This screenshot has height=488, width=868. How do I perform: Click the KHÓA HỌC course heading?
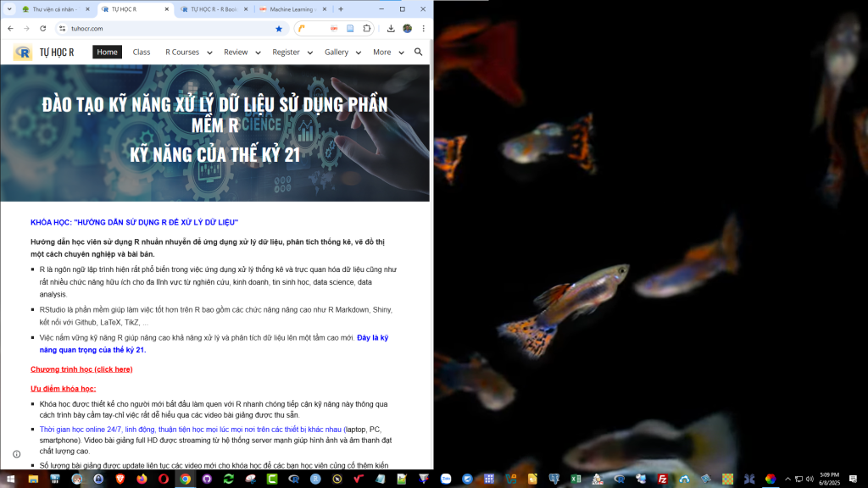tap(134, 223)
